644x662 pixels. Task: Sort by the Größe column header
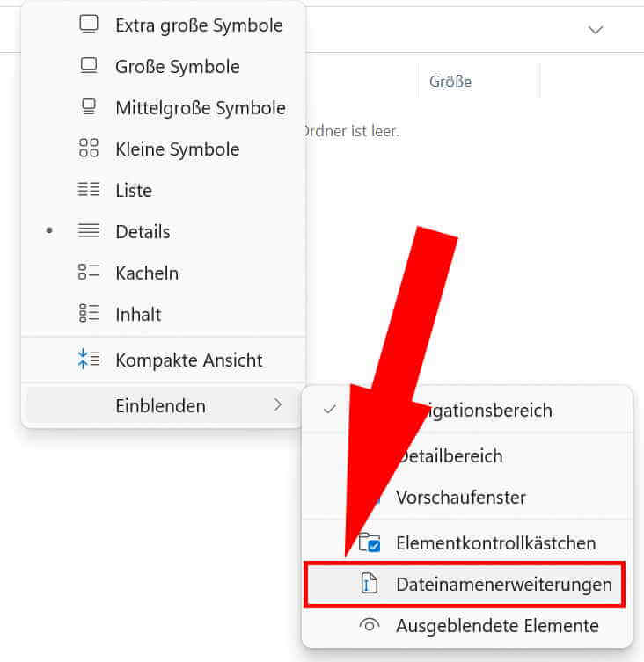450,82
